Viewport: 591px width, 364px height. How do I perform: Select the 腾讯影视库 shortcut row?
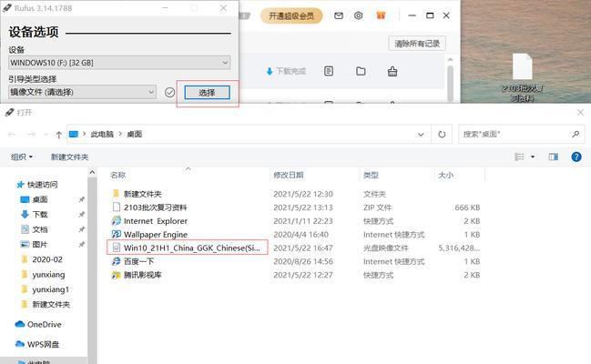(x=296, y=275)
